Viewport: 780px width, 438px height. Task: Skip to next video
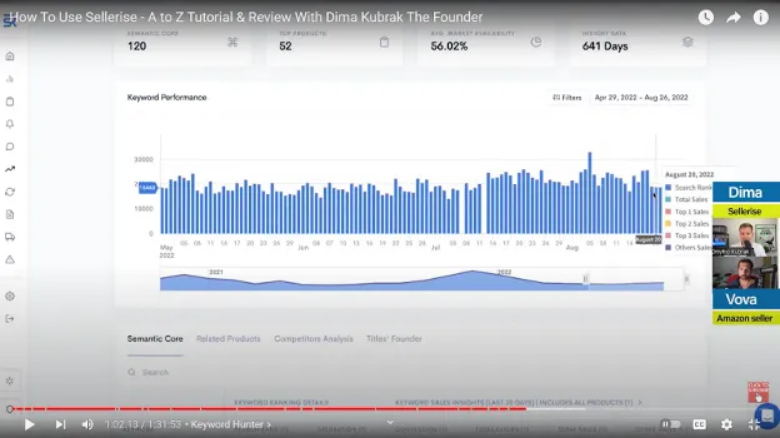(60, 425)
